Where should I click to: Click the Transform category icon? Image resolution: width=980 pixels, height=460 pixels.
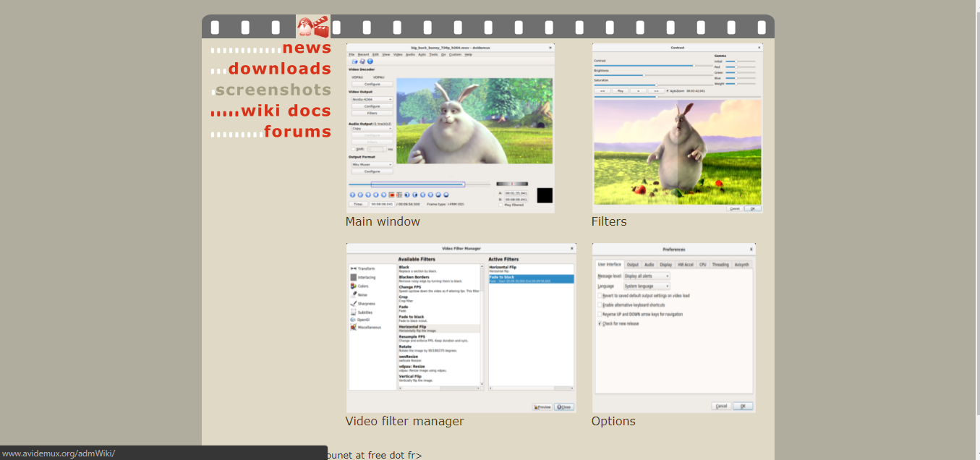[353, 268]
